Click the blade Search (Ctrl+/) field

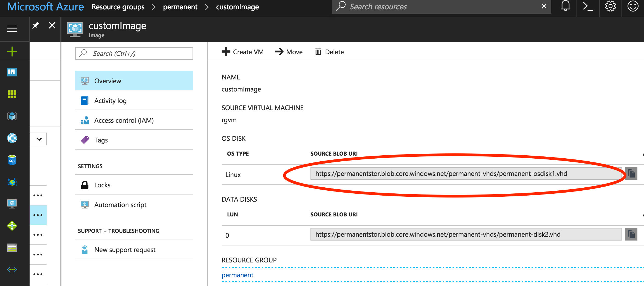click(x=134, y=53)
